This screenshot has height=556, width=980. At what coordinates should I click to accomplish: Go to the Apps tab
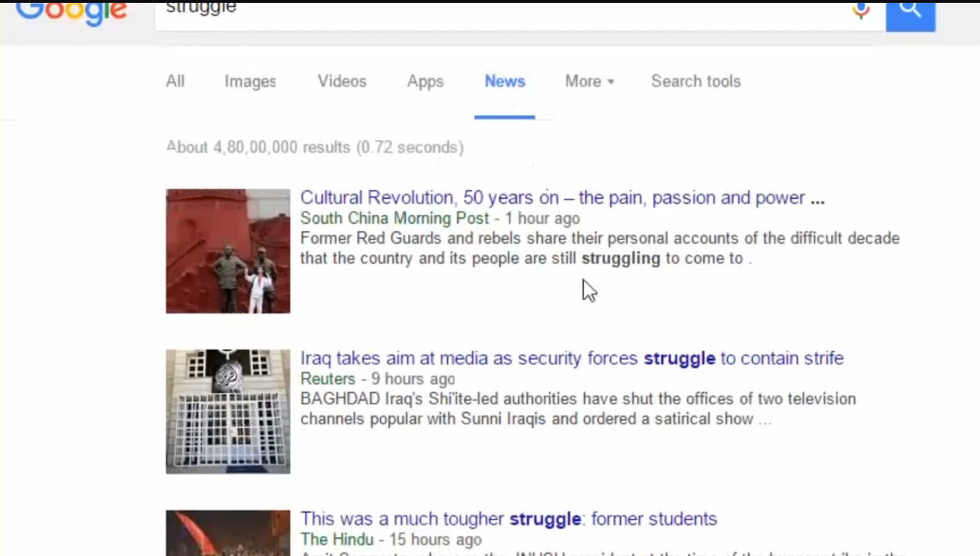coord(425,81)
